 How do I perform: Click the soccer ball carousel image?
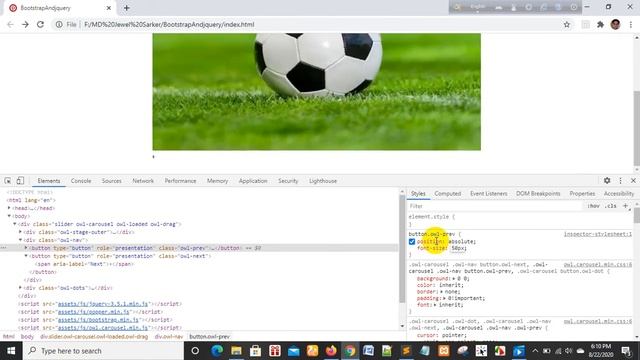coord(316,92)
